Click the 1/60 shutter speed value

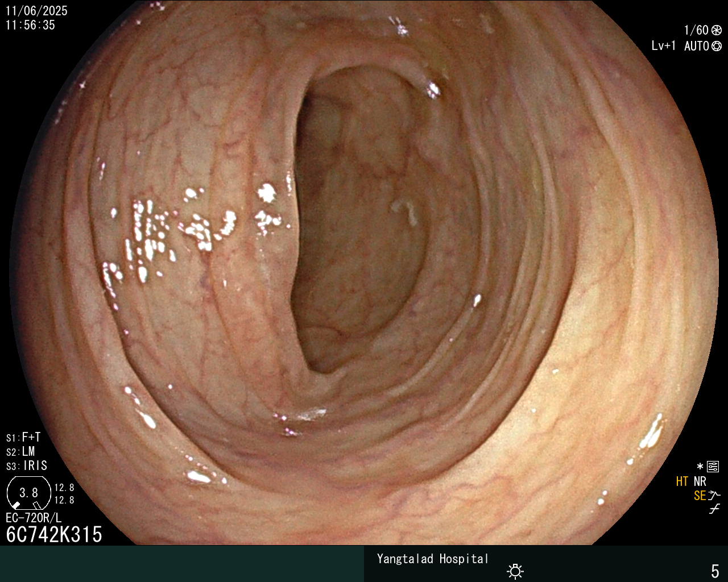[696, 30]
